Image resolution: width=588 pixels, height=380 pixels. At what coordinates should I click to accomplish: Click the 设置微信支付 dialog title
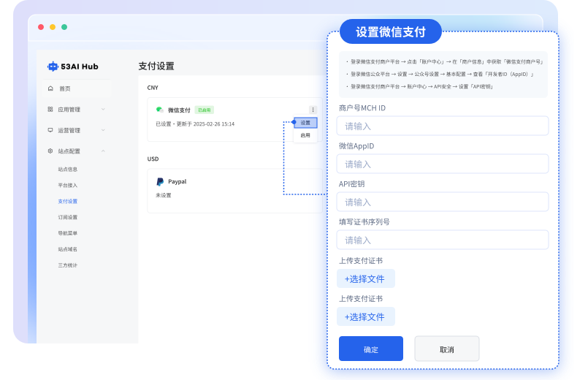pyautogui.click(x=391, y=32)
